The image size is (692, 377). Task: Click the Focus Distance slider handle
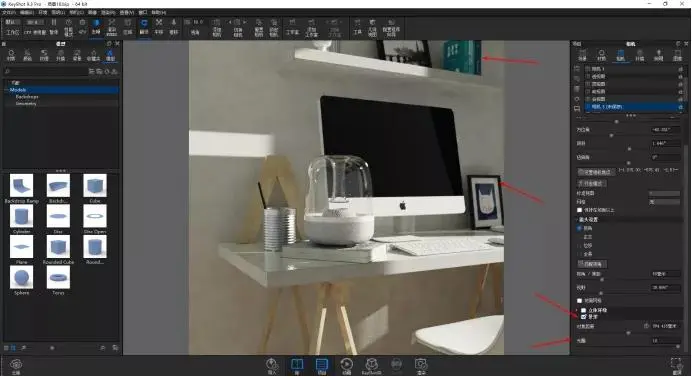coord(628,333)
